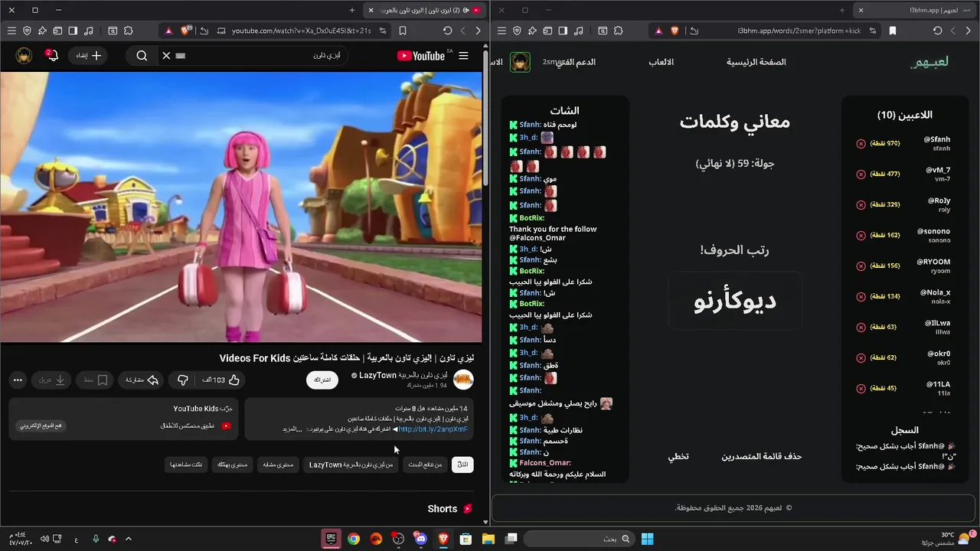Viewport: 980px width, 551px height.
Task: Open more actions for the video (three dots)
Action: (x=18, y=380)
